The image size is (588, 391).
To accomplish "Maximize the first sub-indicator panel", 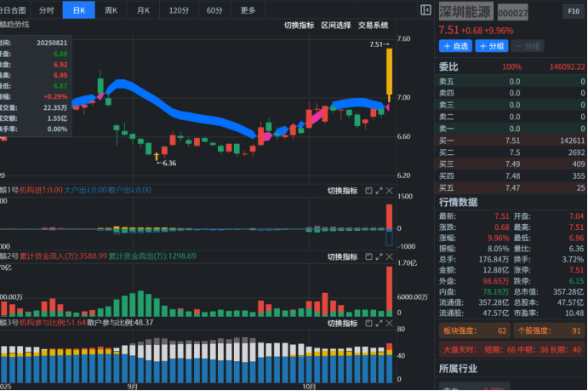I will 380,190.
